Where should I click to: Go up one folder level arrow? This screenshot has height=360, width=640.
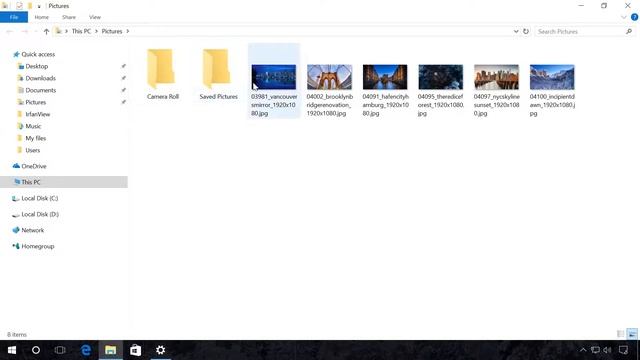click(x=47, y=31)
